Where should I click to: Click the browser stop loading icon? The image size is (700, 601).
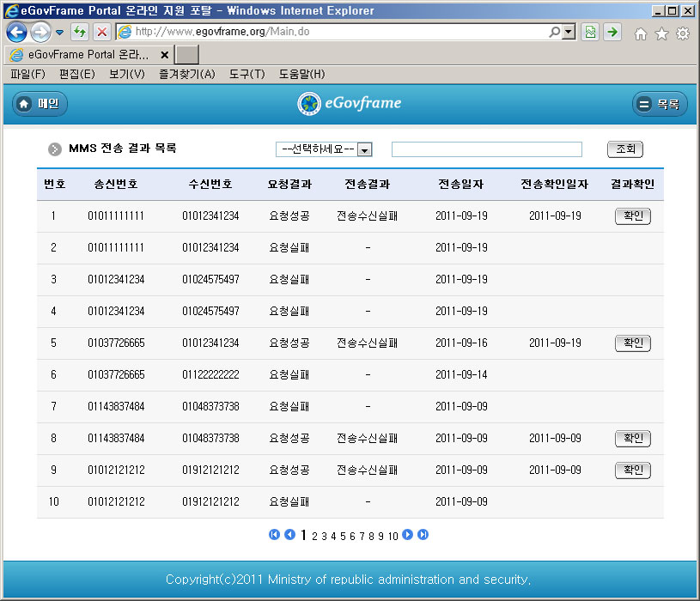[101, 33]
